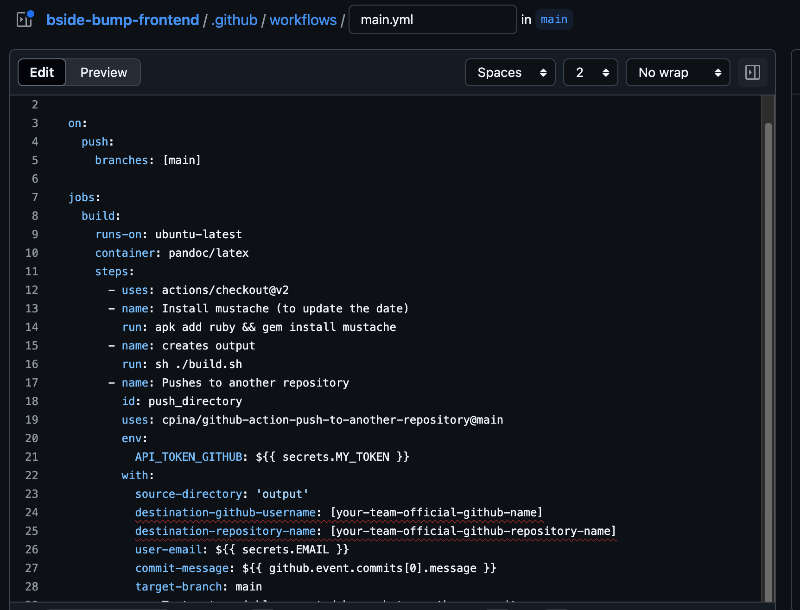Viewport: 800px width, 610px height.
Task: Click 'actions/checkout@v2' text
Action: (225, 290)
